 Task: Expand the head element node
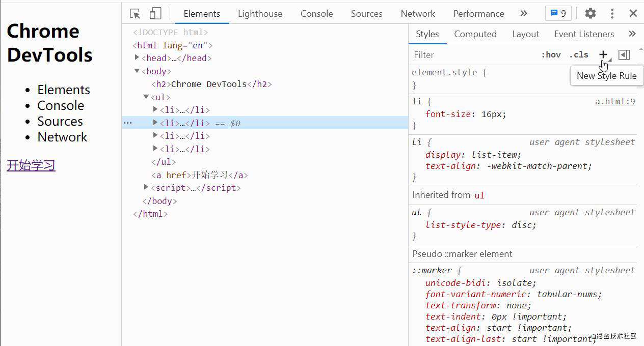point(137,57)
